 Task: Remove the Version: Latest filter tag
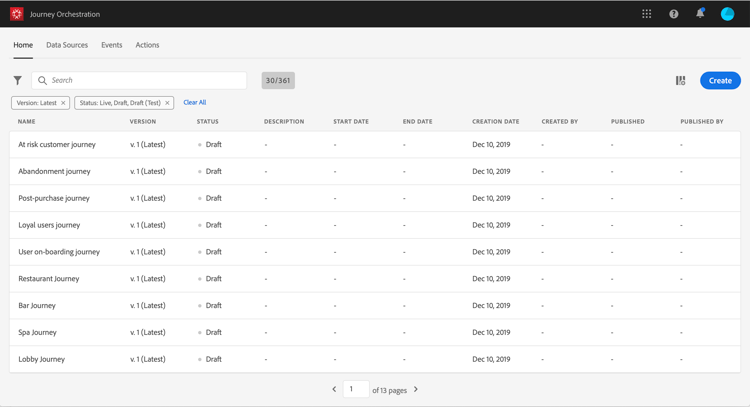(x=63, y=103)
